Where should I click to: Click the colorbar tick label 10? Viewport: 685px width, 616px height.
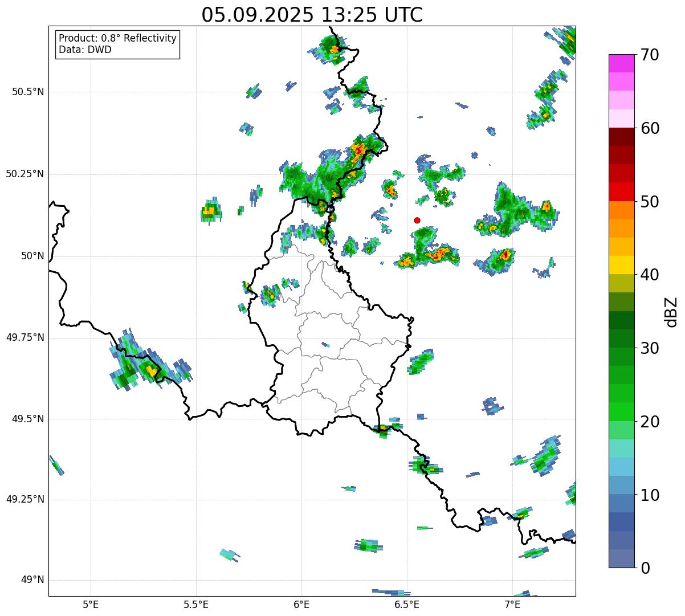point(650,495)
